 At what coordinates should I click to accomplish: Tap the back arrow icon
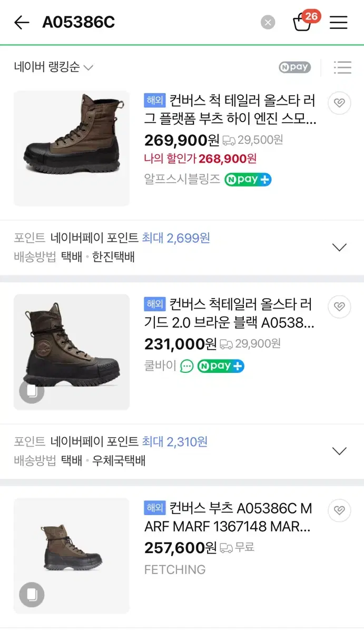pyautogui.click(x=22, y=23)
